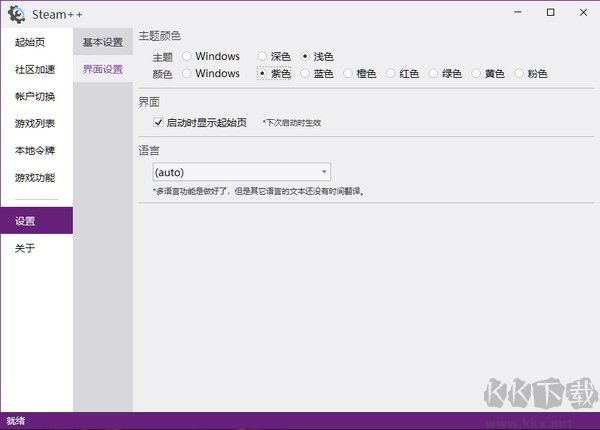The width and height of the screenshot is (600, 430).
Task: Open 社区加速 in the sidebar
Action: tap(35, 69)
